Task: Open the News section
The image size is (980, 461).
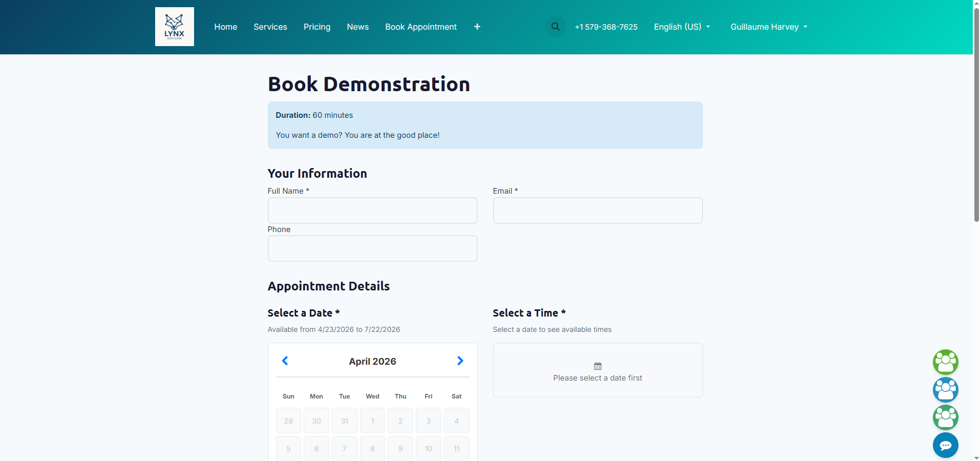Action: (357, 27)
